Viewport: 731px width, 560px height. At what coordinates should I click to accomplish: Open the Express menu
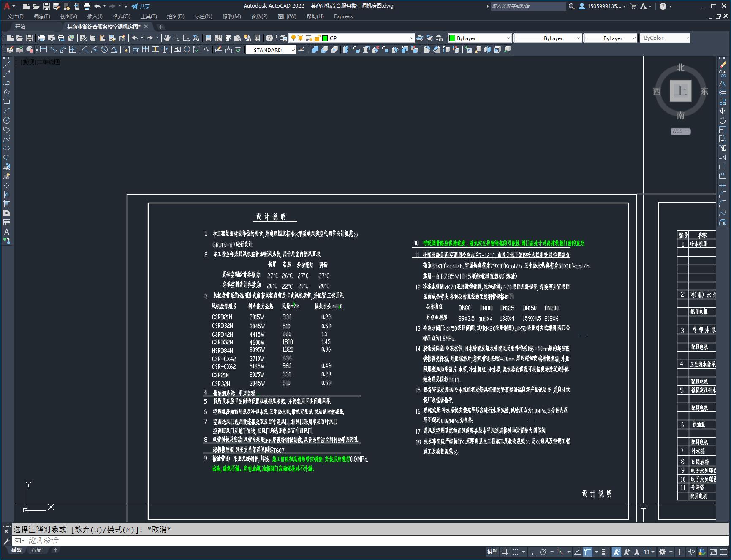click(x=343, y=16)
